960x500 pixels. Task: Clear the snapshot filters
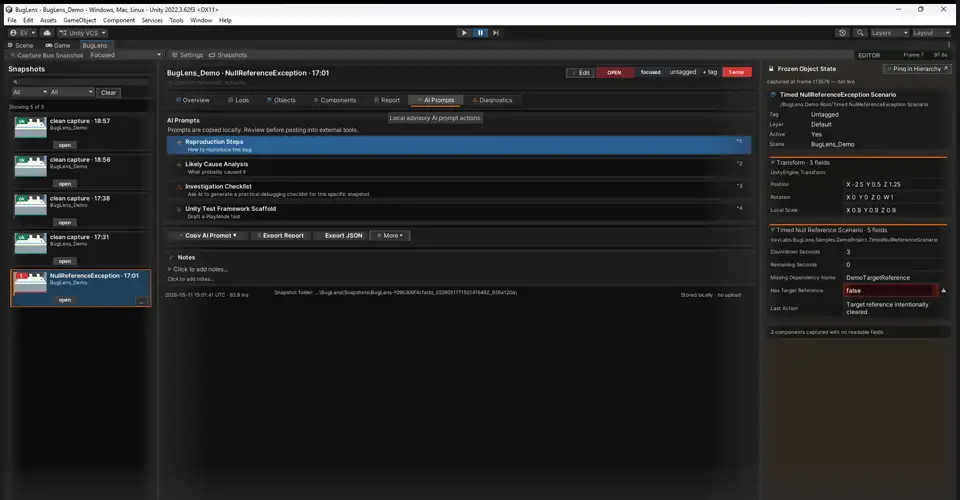tap(108, 92)
